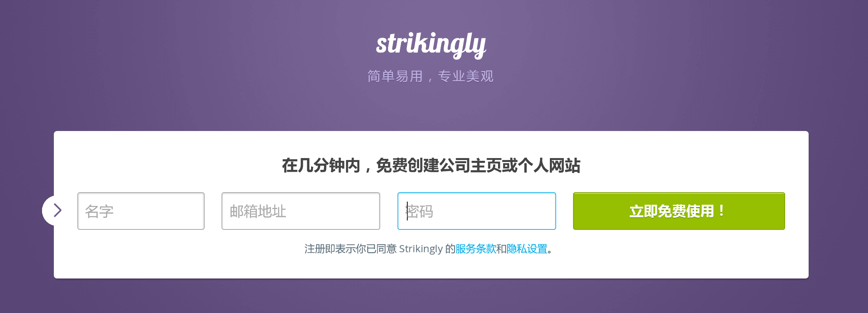Click into the 邮箱地址 email field
This screenshot has width=868, height=313.
pyautogui.click(x=301, y=211)
